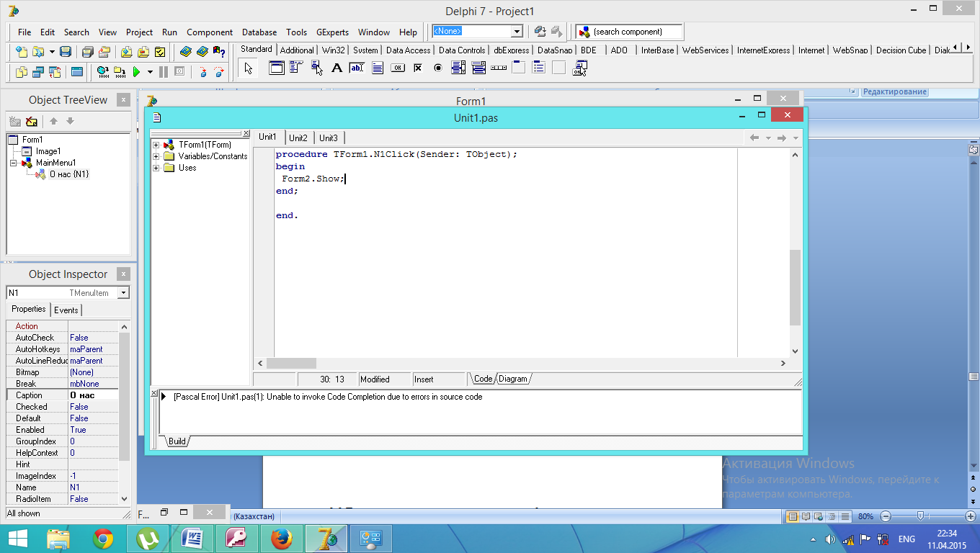The image size is (980, 553).
Task: Open the Diagram tab of the editor
Action: click(513, 379)
